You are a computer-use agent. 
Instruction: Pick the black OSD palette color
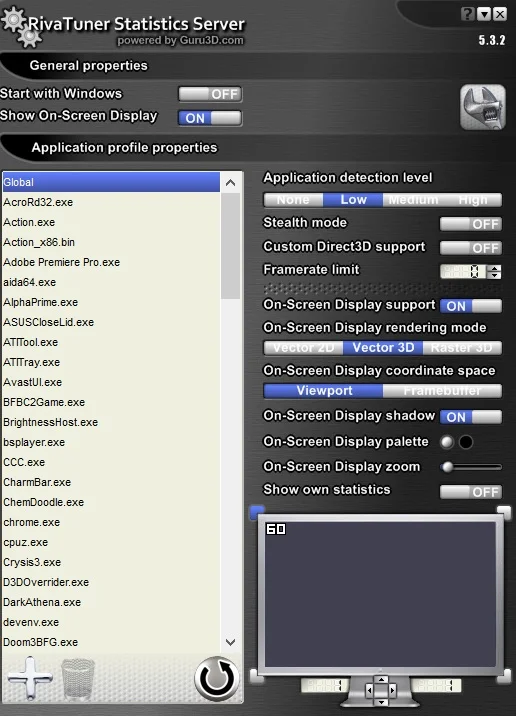[x=466, y=442]
